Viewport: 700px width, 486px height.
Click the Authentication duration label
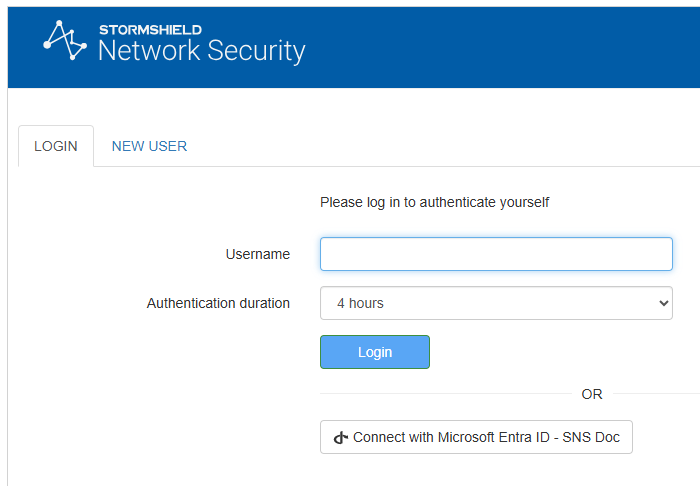tap(218, 303)
